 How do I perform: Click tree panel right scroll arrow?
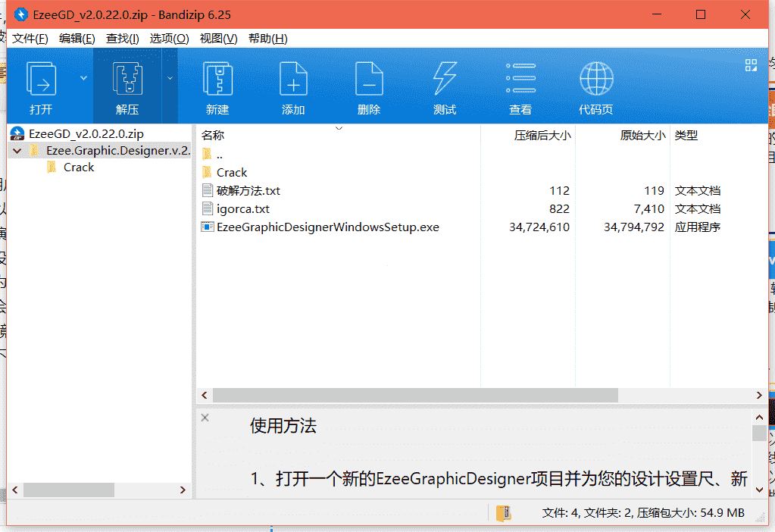click(x=183, y=490)
